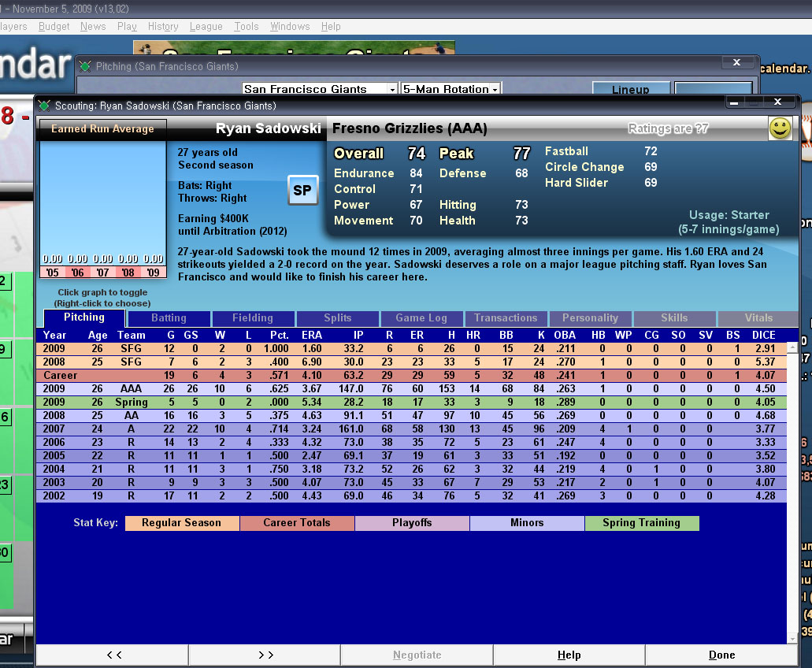Screen dimensions: 812x668
Task: Open the Splits tab
Action: [338, 318]
